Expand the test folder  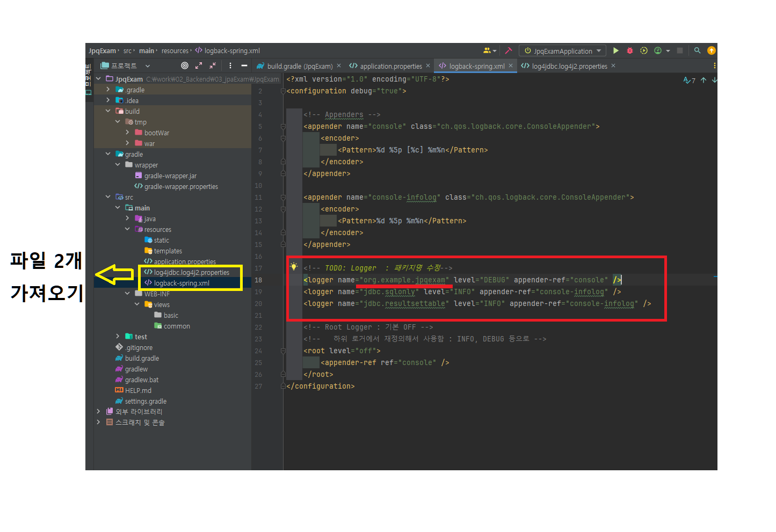tap(118, 336)
